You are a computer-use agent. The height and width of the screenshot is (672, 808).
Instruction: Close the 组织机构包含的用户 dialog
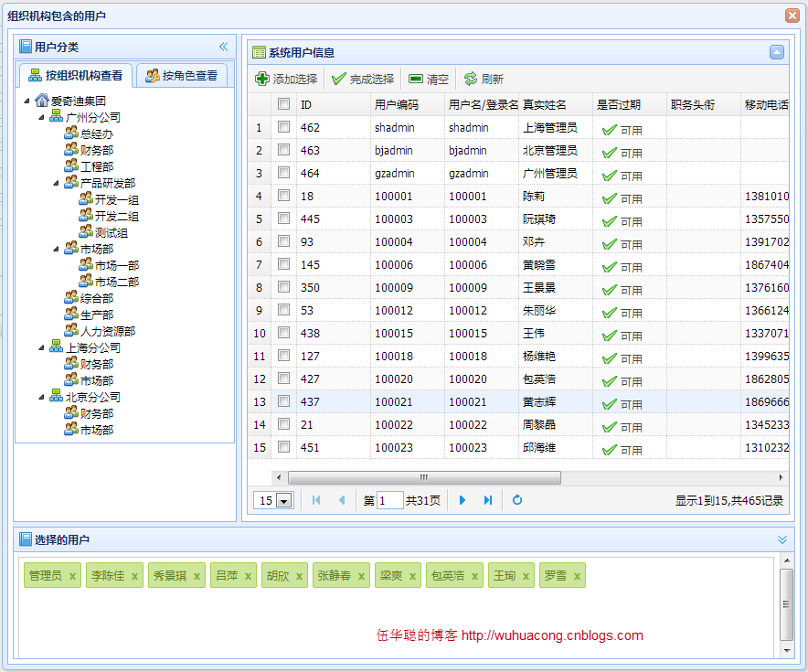click(x=792, y=16)
